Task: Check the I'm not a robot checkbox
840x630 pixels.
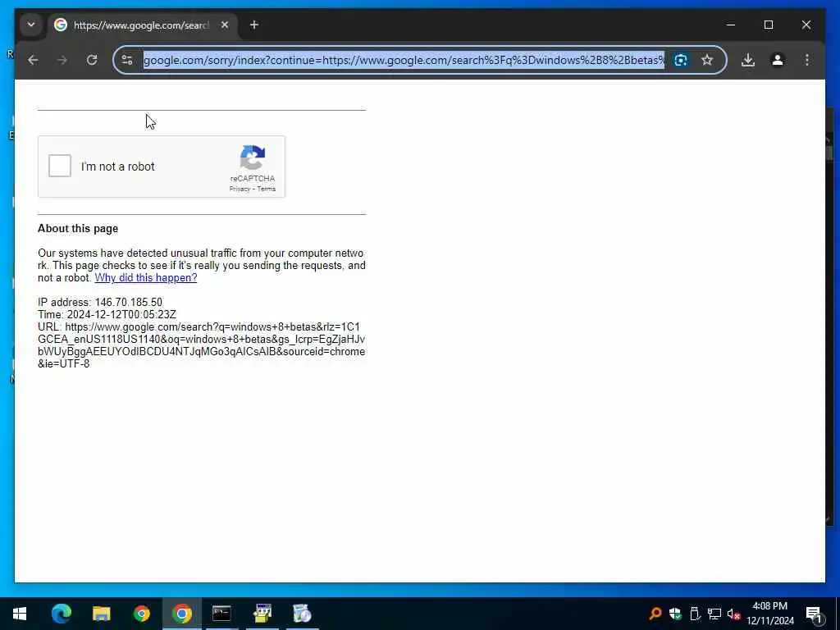Action: tap(59, 166)
